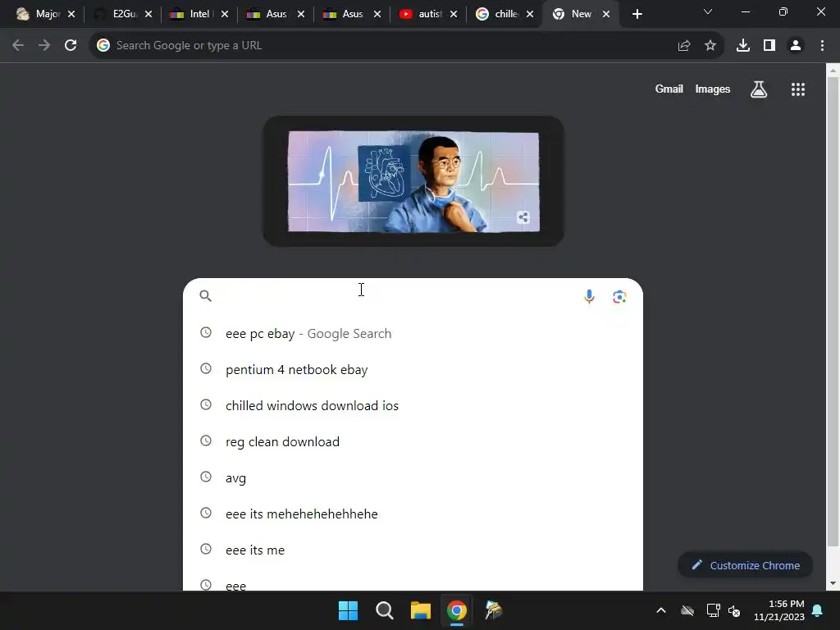Click Google icon in address bar

pyautogui.click(x=103, y=46)
